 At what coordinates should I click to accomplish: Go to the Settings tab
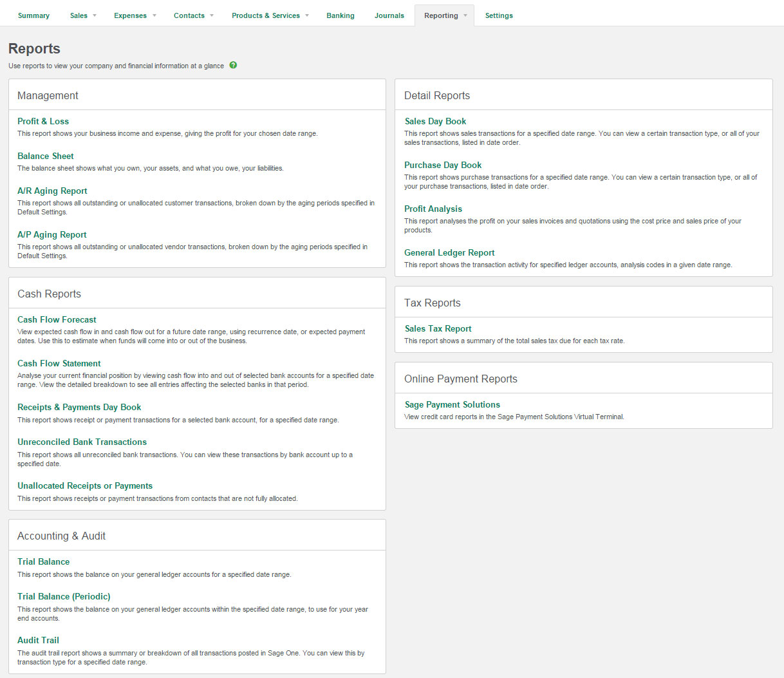tap(499, 15)
